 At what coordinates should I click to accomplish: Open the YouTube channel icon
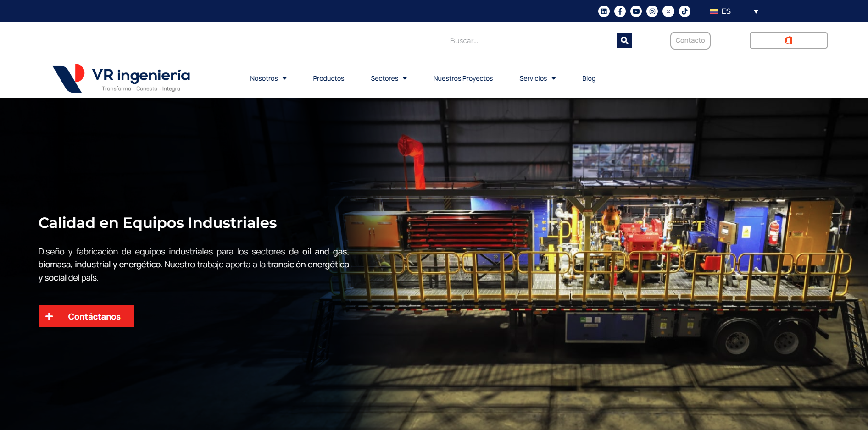click(636, 11)
